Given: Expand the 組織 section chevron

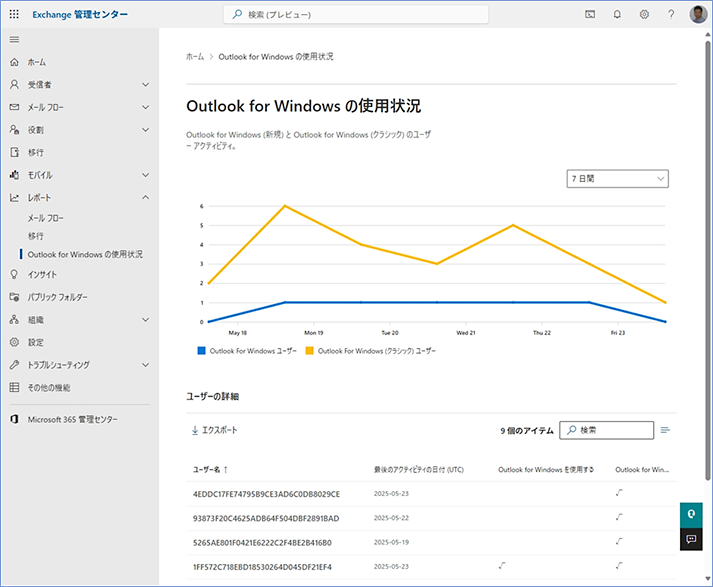Looking at the screenshot, I should click(146, 320).
